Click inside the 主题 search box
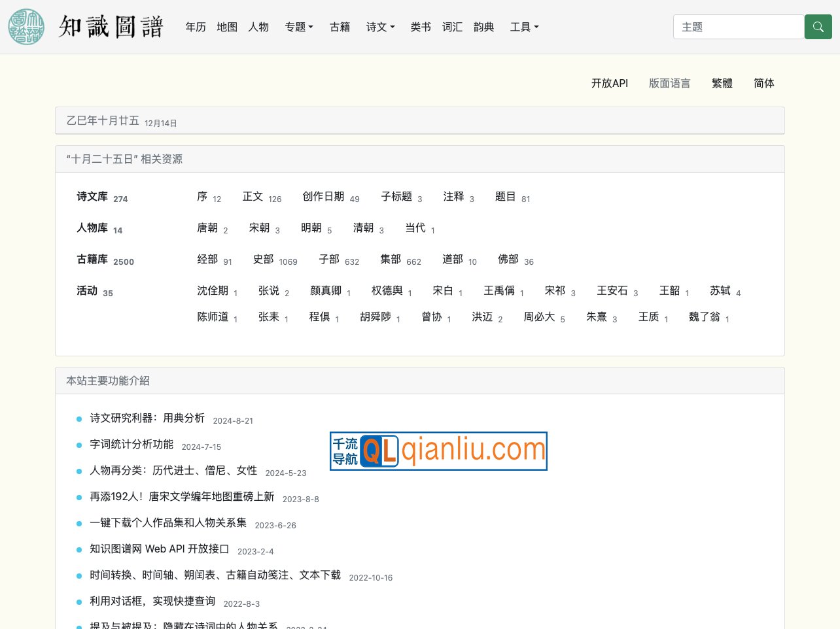 tap(739, 27)
